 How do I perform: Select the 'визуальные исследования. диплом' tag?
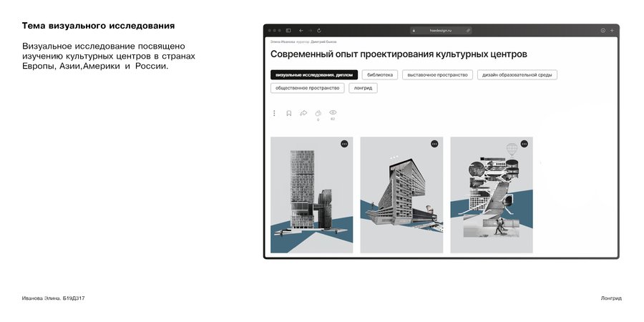pyautogui.click(x=314, y=74)
